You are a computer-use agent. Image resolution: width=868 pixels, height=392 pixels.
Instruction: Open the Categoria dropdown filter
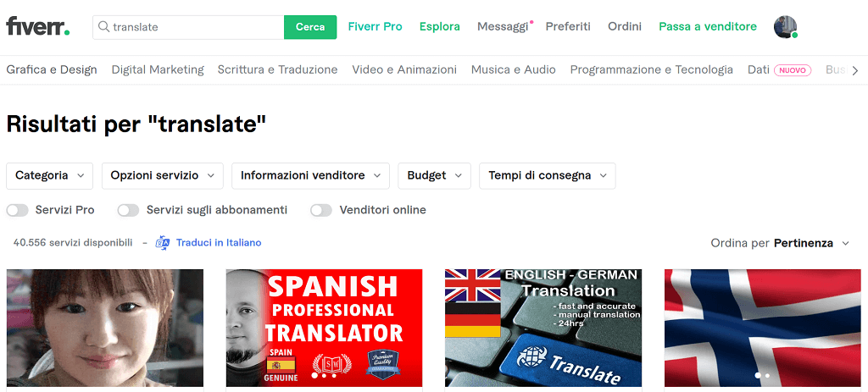[50, 176]
